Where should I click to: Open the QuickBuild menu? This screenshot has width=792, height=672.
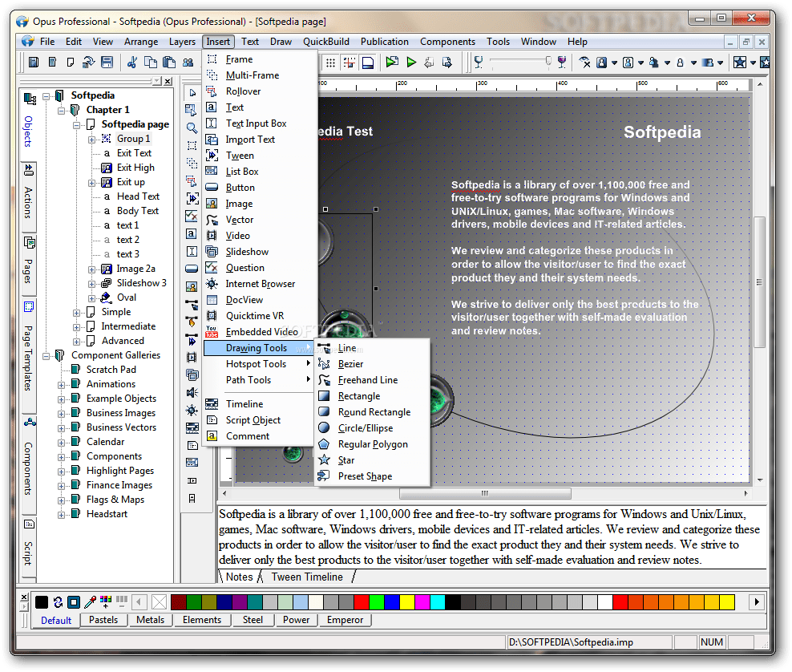click(326, 42)
